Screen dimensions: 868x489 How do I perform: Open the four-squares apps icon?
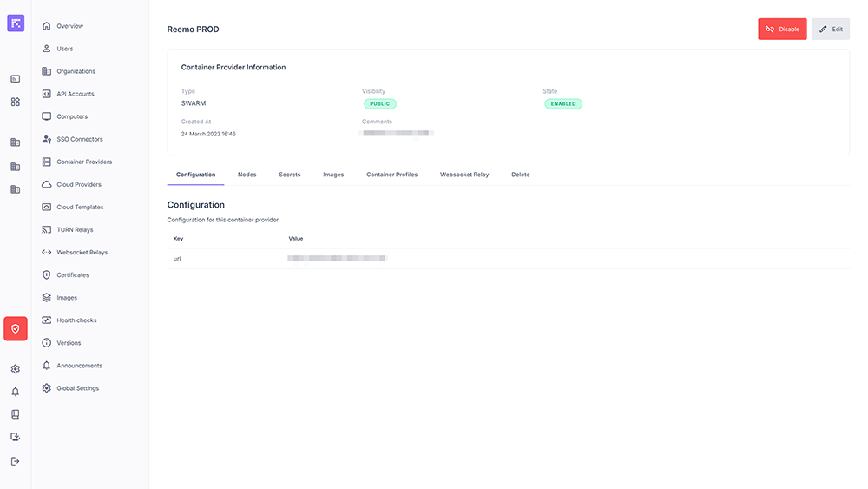(16, 102)
